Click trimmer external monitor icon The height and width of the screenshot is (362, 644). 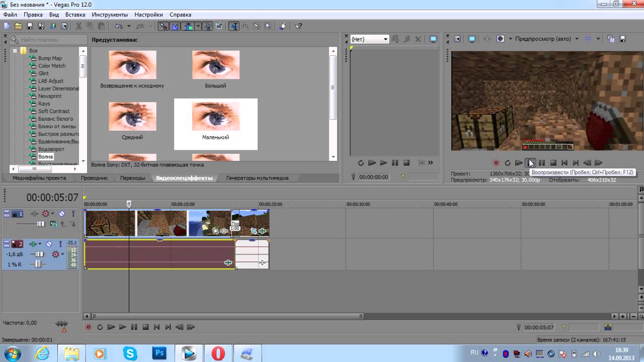pyautogui.click(x=433, y=39)
